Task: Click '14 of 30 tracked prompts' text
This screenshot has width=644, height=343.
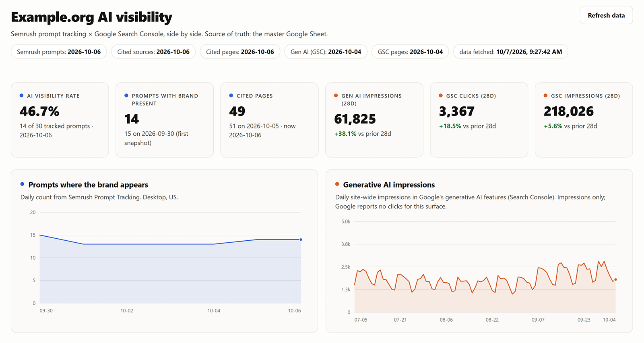Action: (x=55, y=126)
